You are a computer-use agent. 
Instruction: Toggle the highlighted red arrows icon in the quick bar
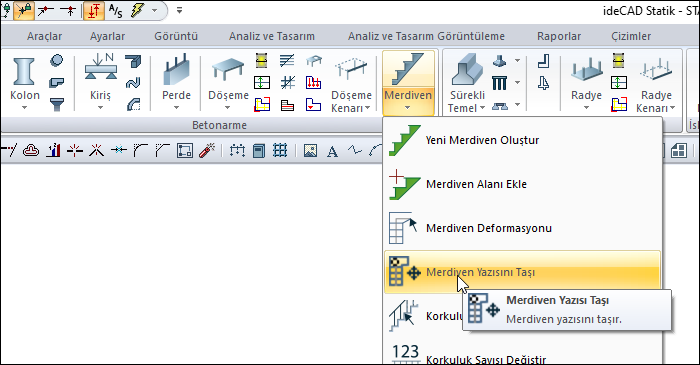94,10
